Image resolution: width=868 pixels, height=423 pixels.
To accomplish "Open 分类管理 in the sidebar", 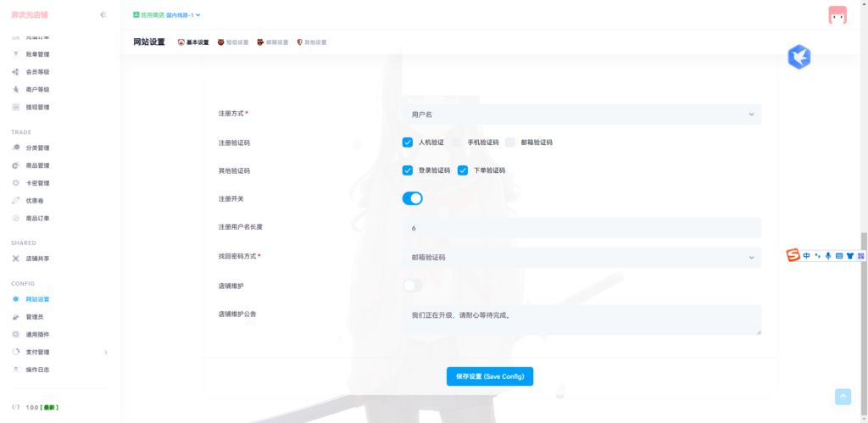I will (x=36, y=147).
